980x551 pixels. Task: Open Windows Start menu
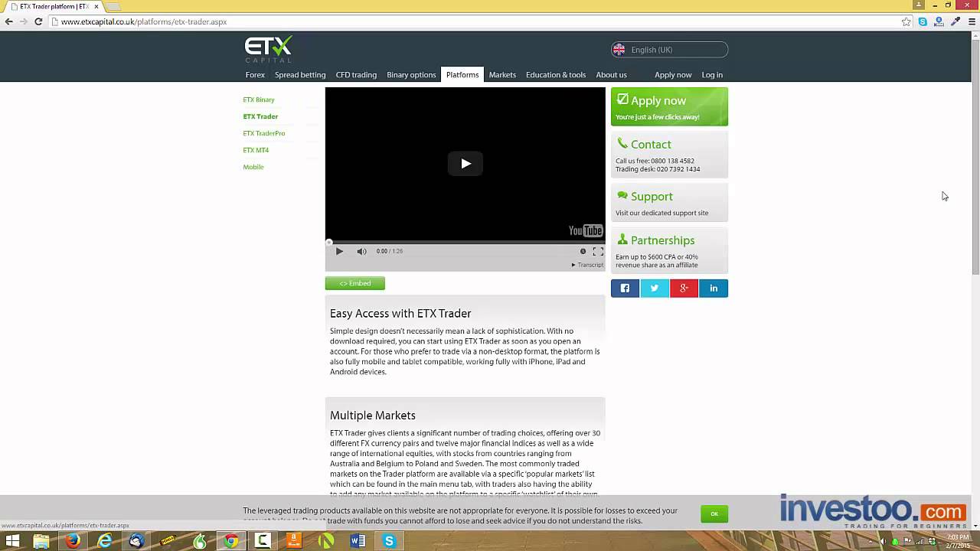point(12,541)
